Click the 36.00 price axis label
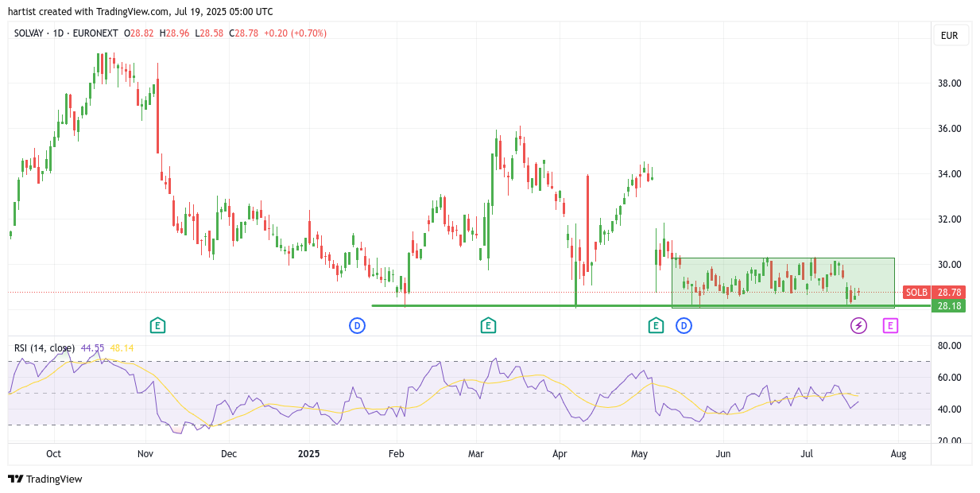This screenshot has width=980, height=493. pyautogui.click(x=950, y=129)
